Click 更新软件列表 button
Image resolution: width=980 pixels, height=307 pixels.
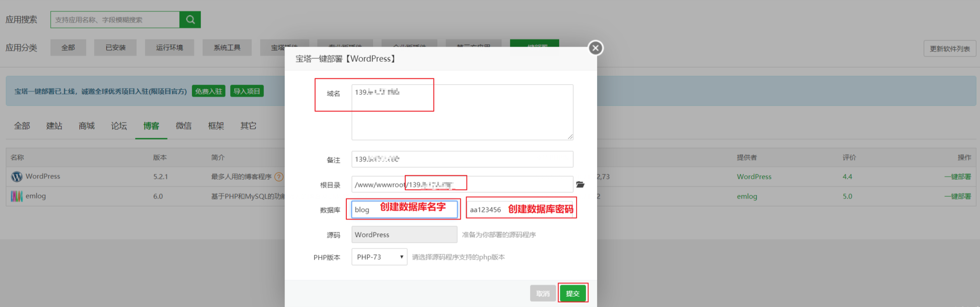coord(950,49)
